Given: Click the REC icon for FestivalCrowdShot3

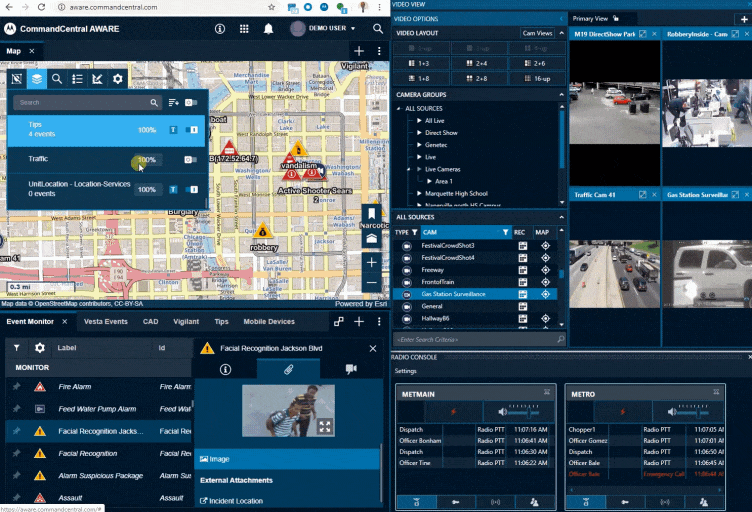Looking at the screenshot, I should click(521, 245).
